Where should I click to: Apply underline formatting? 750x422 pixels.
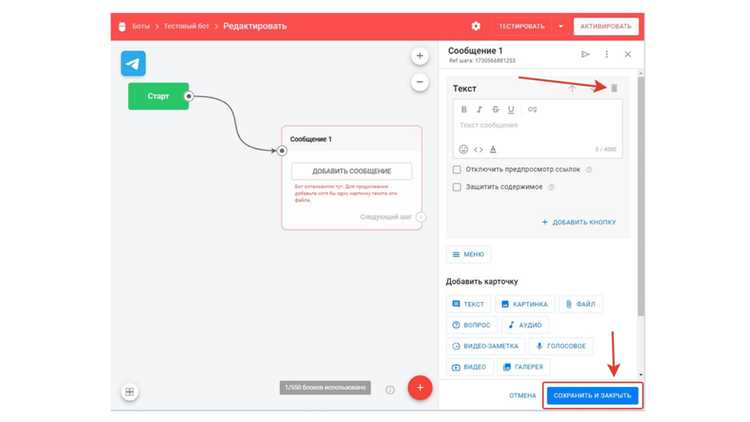[511, 110]
